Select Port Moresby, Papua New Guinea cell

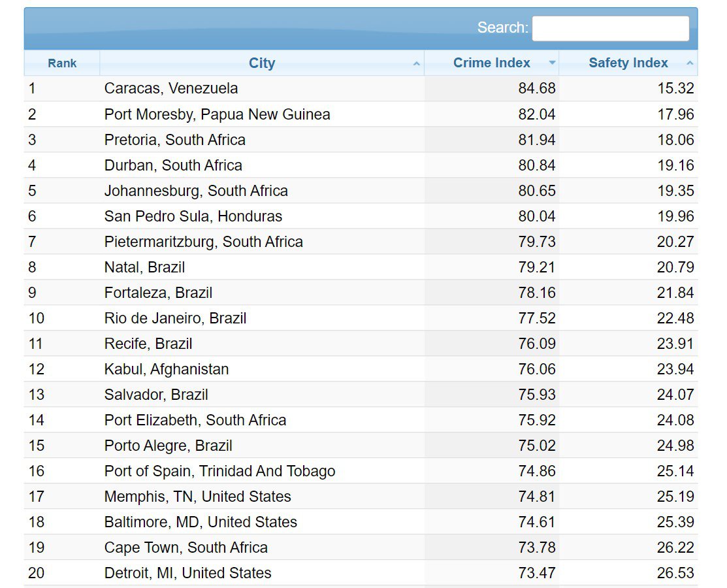pos(262,114)
